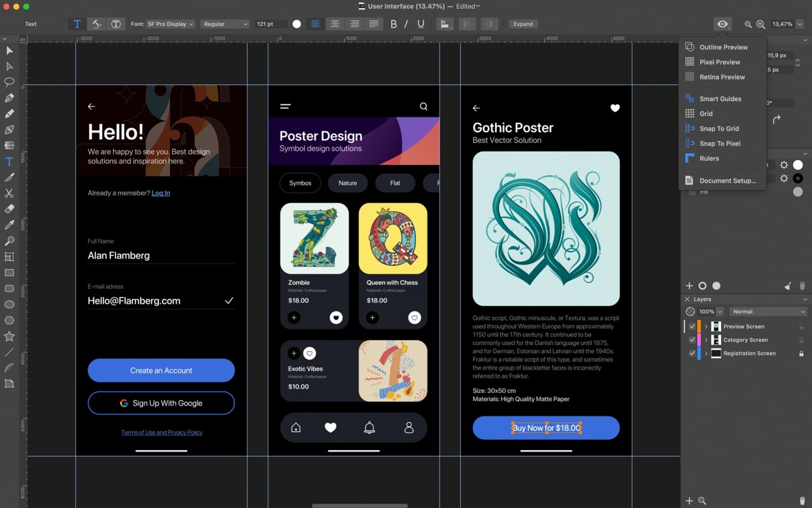This screenshot has height=508, width=812.
Task: Select Document Setup… menu entry
Action: tap(727, 181)
